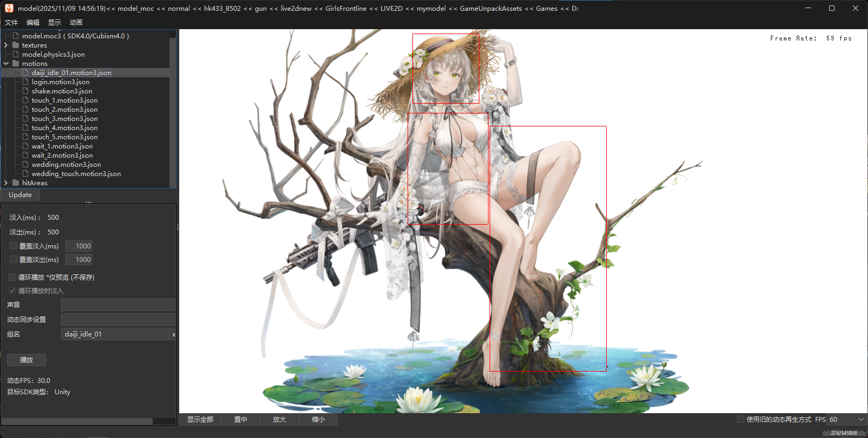Click the Update button

20,194
